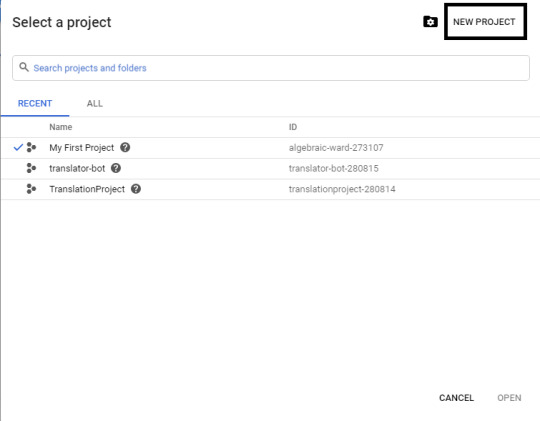540x421 pixels.
Task: Select the TranslationProject project name
Action: [x=87, y=189]
